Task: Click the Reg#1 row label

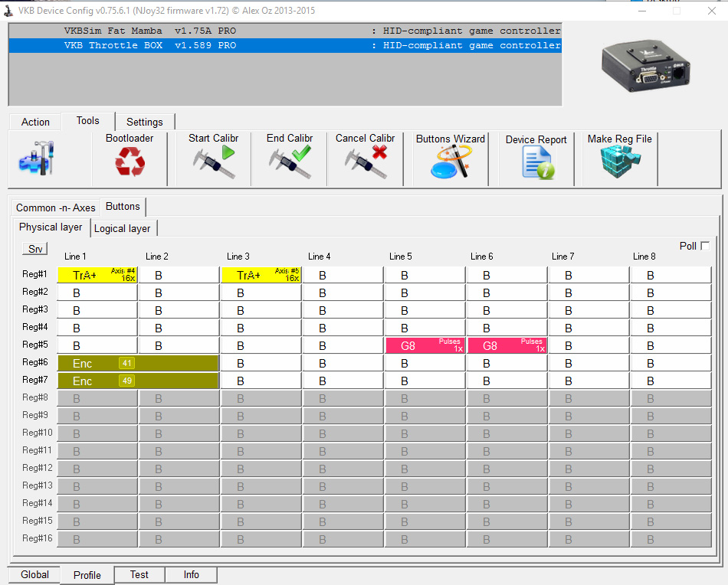Action: pyautogui.click(x=35, y=274)
